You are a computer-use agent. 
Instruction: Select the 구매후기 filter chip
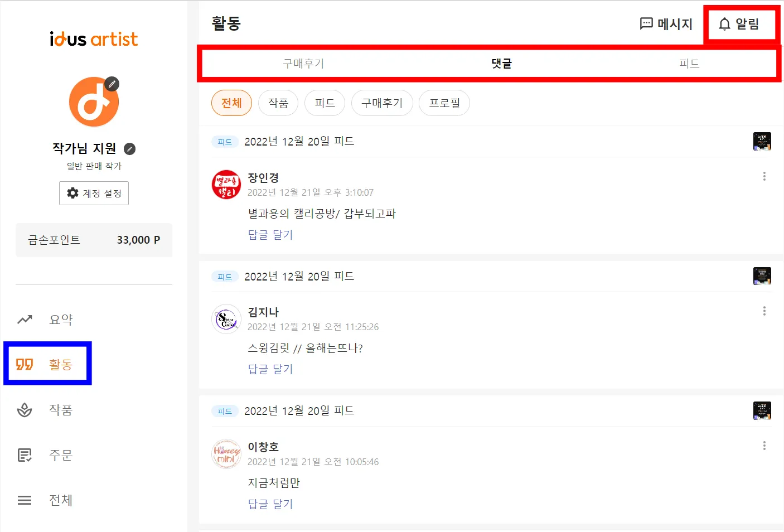coord(382,103)
